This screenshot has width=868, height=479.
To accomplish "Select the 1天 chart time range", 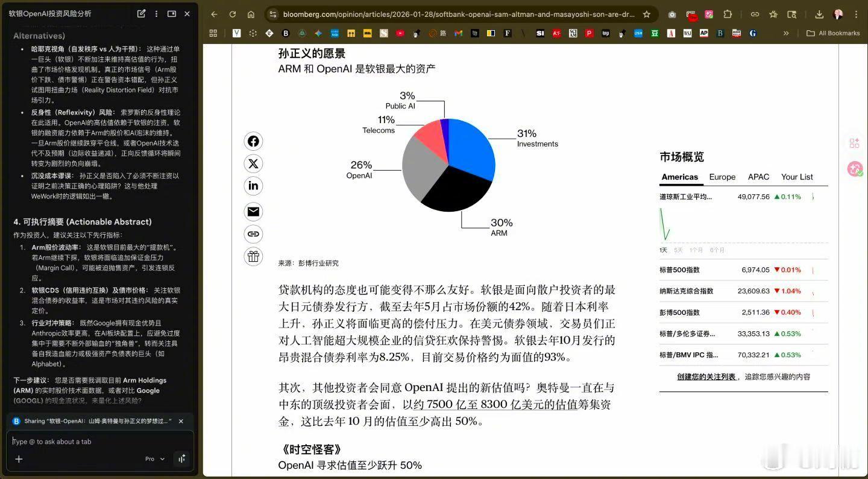I will [662, 249].
